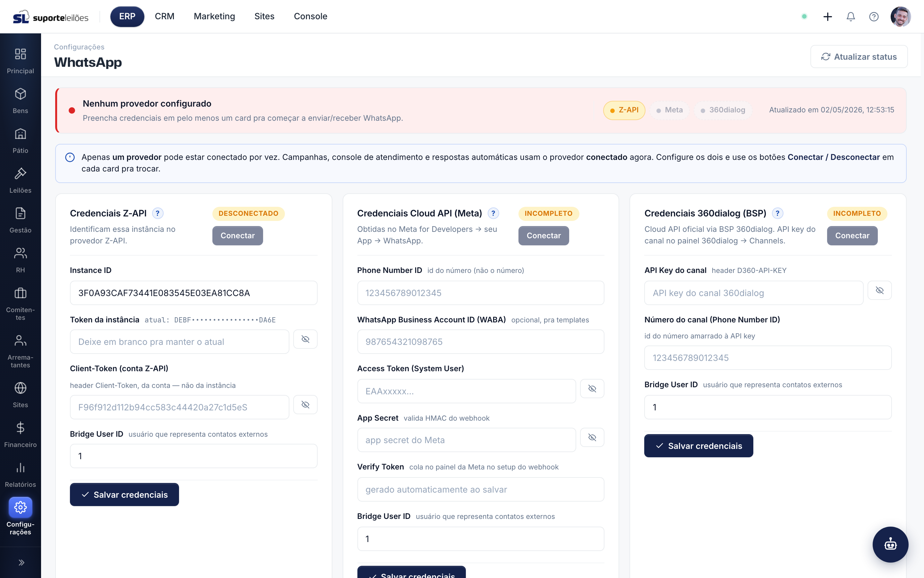
Task: Click the Meta card INCOMPLETO badge
Action: (x=548, y=213)
